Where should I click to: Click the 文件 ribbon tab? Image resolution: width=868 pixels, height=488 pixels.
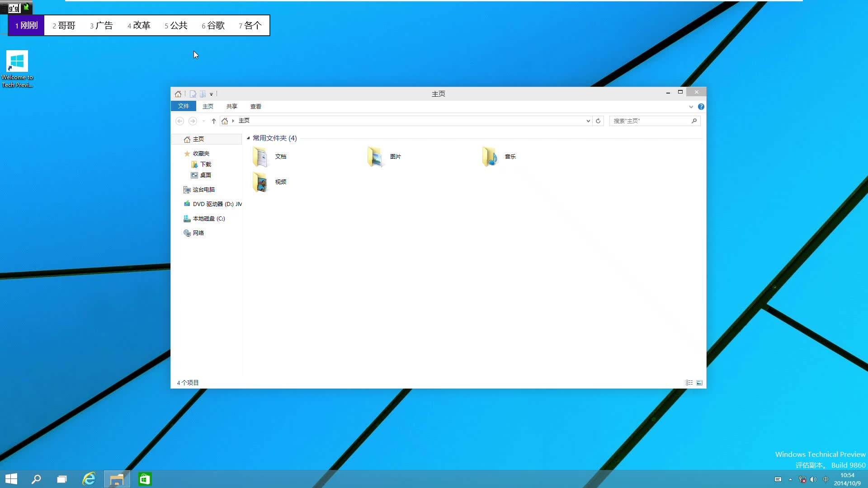(184, 106)
